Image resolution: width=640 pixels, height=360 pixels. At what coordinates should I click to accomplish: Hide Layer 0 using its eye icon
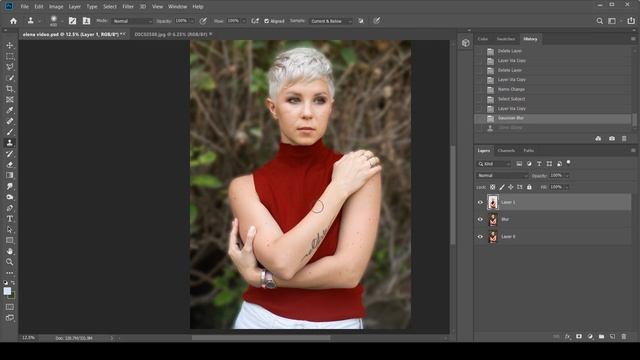[480, 237]
